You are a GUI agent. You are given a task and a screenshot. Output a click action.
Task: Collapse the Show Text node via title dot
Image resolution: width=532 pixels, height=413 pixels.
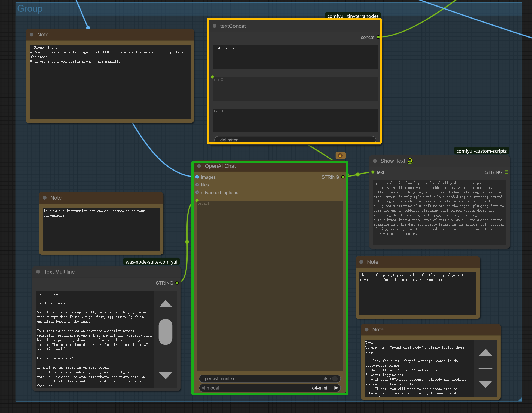coord(375,161)
